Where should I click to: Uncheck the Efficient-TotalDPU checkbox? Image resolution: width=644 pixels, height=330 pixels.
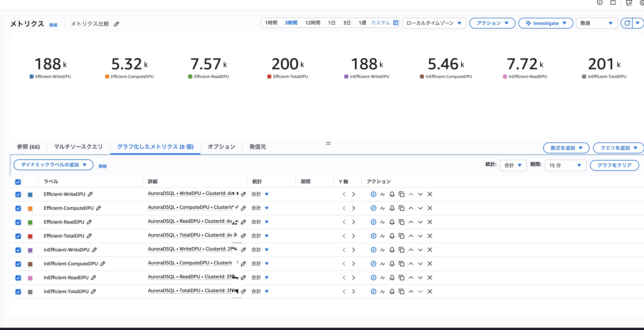[x=18, y=236]
